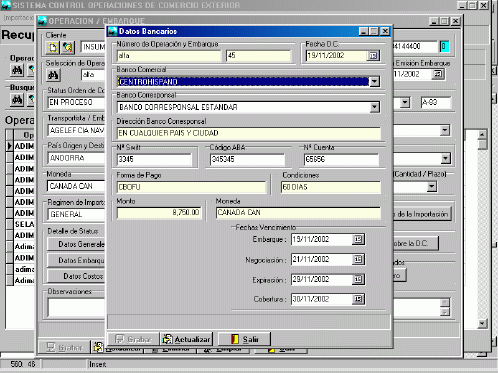Open Datos Generales button
The image size is (498, 373).
tap(76, 244)
